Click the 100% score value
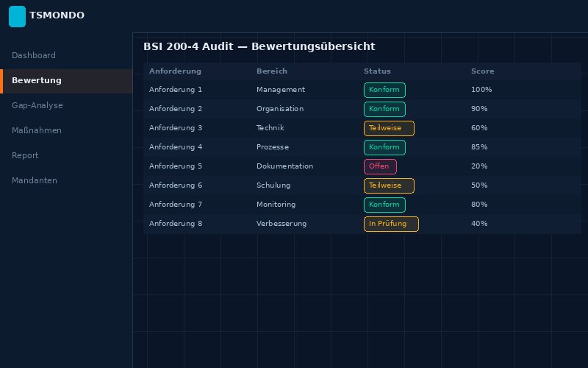The height and width of the screenshot is (368, 588). [481, 90]
